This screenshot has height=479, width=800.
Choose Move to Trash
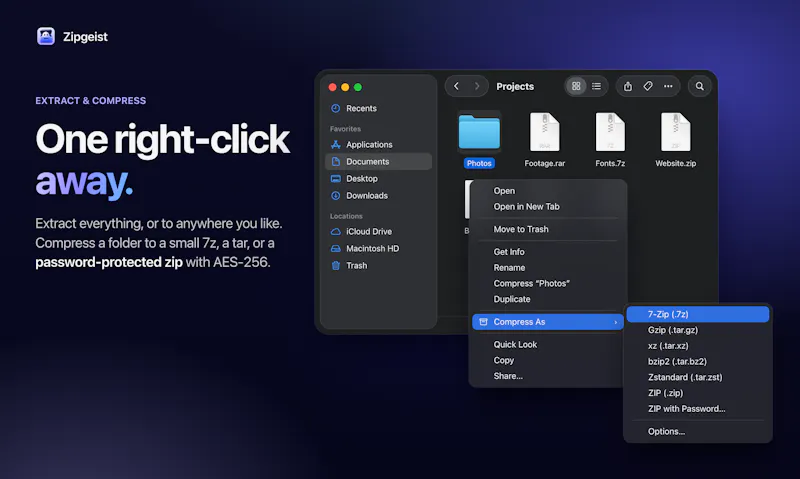click(x=547, y=229)
